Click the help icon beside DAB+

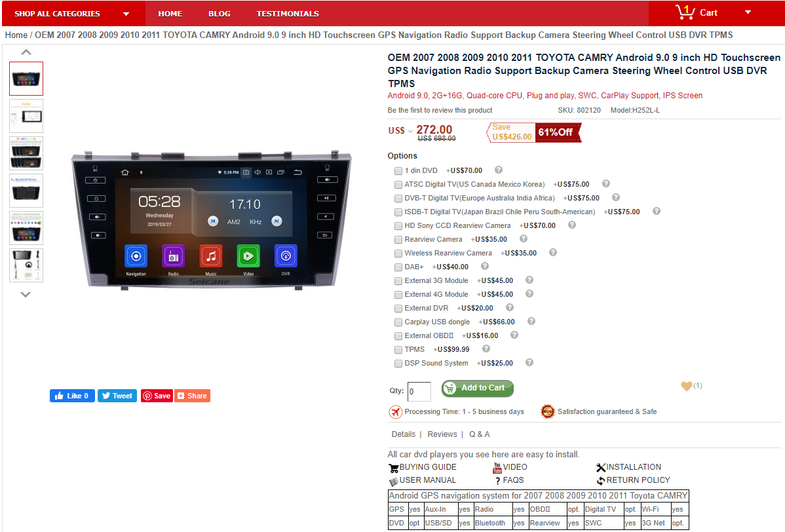pyautogui.click(x=485, y=266)
